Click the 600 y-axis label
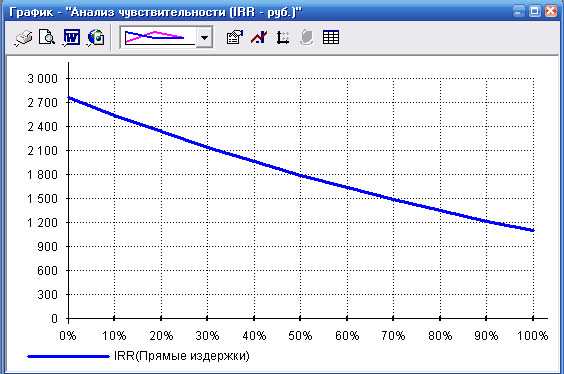The image size is (564, 374). [47, 270]
